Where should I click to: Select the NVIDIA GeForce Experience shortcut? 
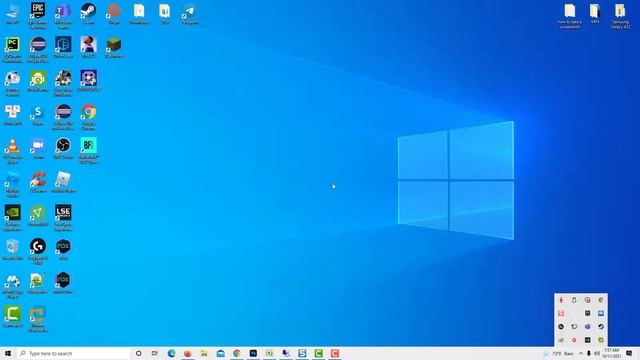[13, 218]
